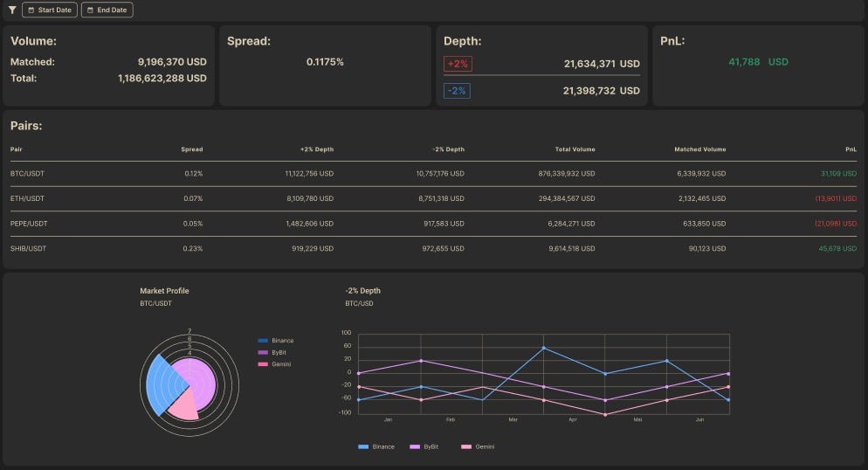
Task: Select the SHIB/USDT pair row
Action: tap(433, 249)
